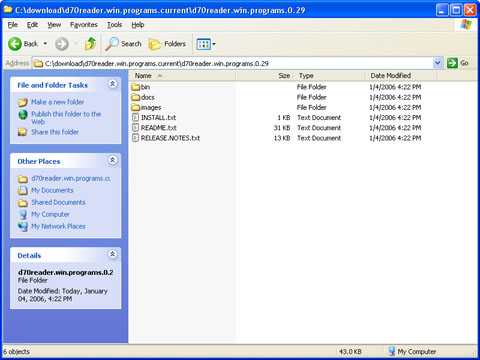480x360 pixels.
Task: Click the 43.0 KB status bar entry
Action: pos(350,352)
